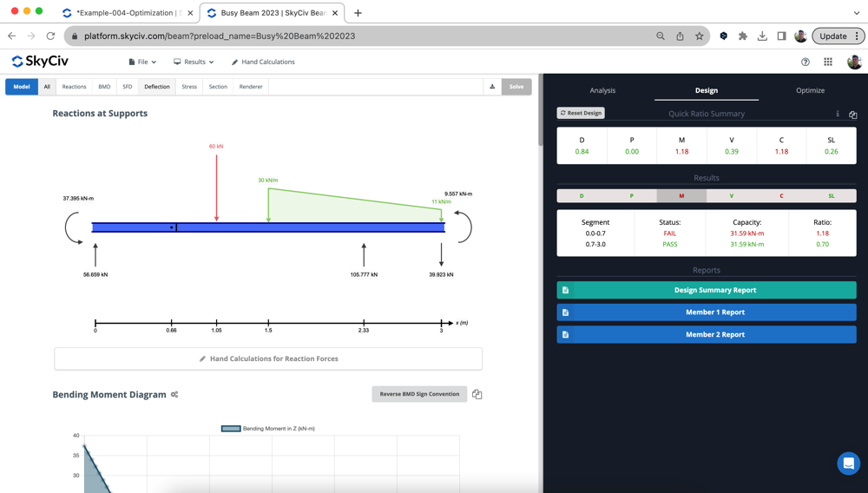This screenshot has height=493, width=868.
Task: Click the Bending Moment Diagram settings gears
Action: [x=174, y=395]
